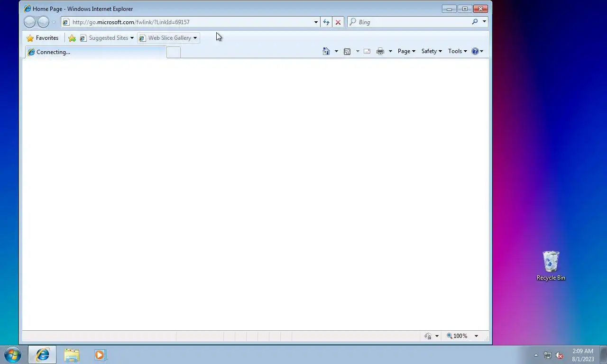Open the Suggested Sites link
The height and width of the screenshot is (364, 607).
click(107, 38)
